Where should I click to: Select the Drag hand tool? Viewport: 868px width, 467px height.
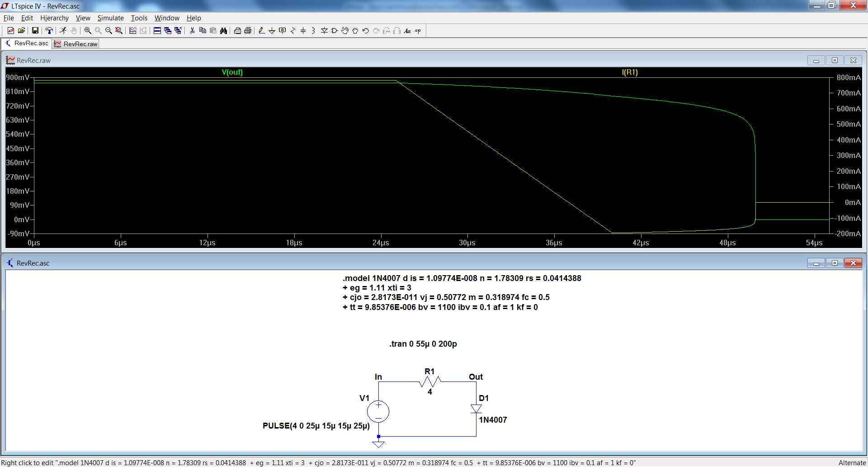(355, 31)
